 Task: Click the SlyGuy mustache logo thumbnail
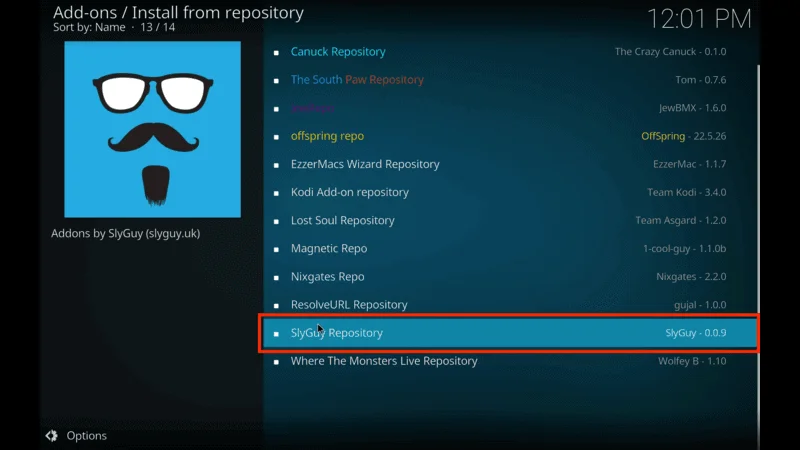point(152,129)
